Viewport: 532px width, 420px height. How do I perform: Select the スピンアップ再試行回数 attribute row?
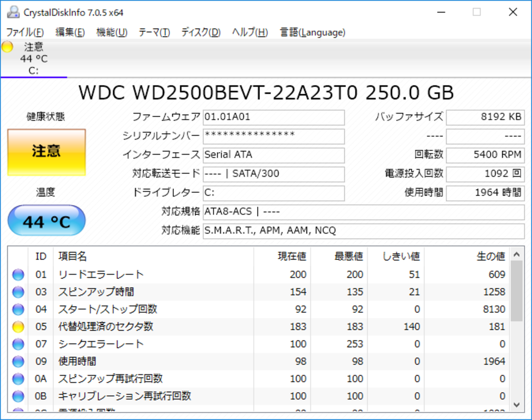click(259, 379)
